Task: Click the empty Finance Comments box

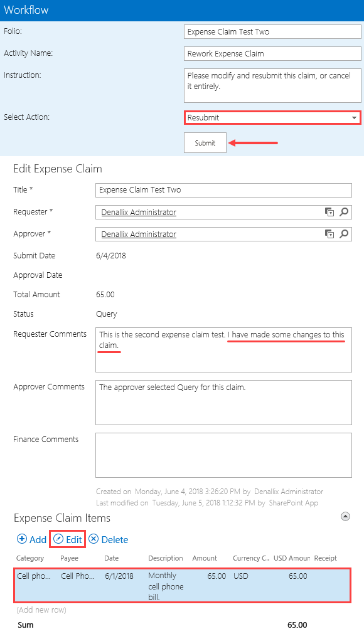Action: pyautogui.click(x=223, y=455)
